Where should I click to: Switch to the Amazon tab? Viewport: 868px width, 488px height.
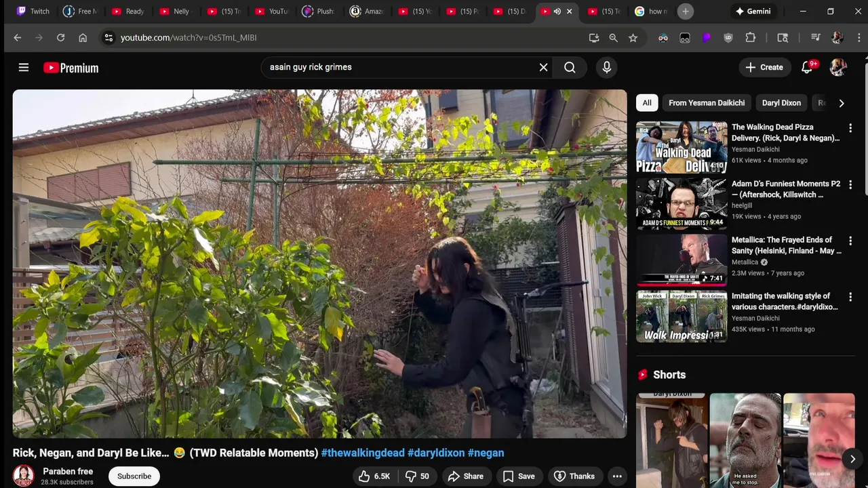pos(367,12)
